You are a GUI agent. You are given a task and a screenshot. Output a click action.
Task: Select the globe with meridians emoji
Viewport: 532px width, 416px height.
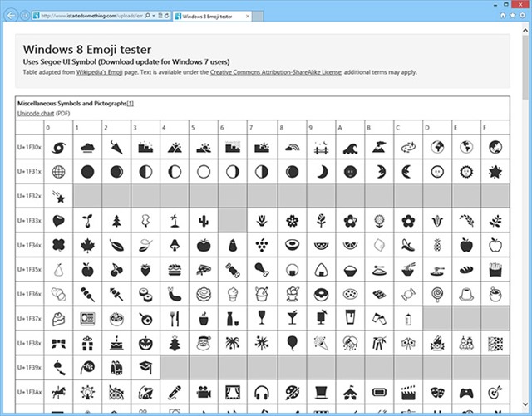coord(58,172)
